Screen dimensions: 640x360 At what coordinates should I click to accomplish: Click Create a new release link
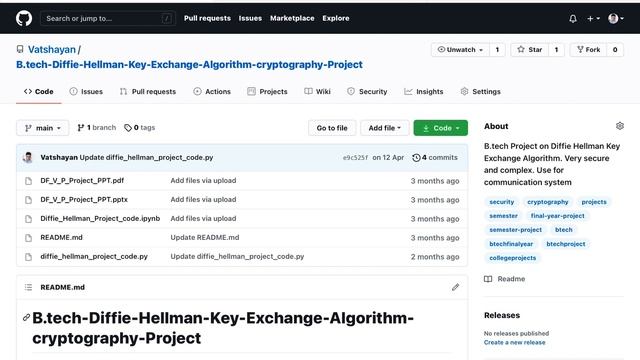click(514, 342)
